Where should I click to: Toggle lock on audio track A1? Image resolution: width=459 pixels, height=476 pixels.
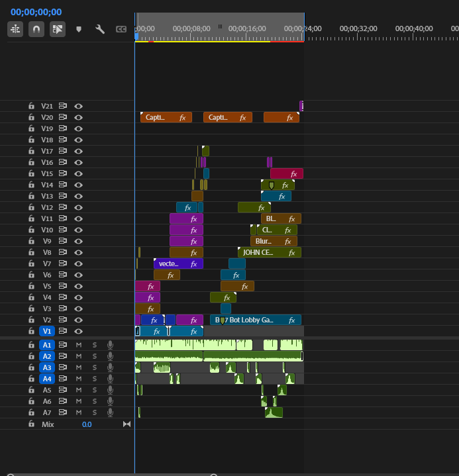[x=31, y=345]
